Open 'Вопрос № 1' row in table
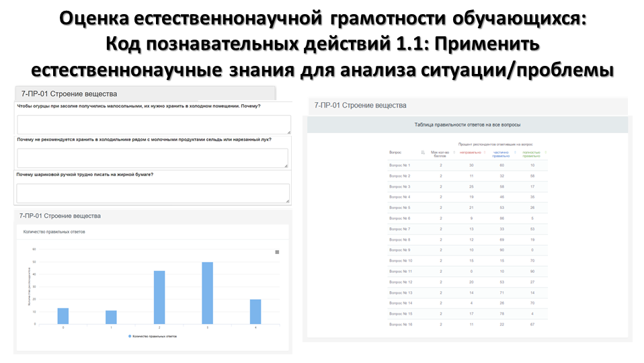 click(399, 165)
